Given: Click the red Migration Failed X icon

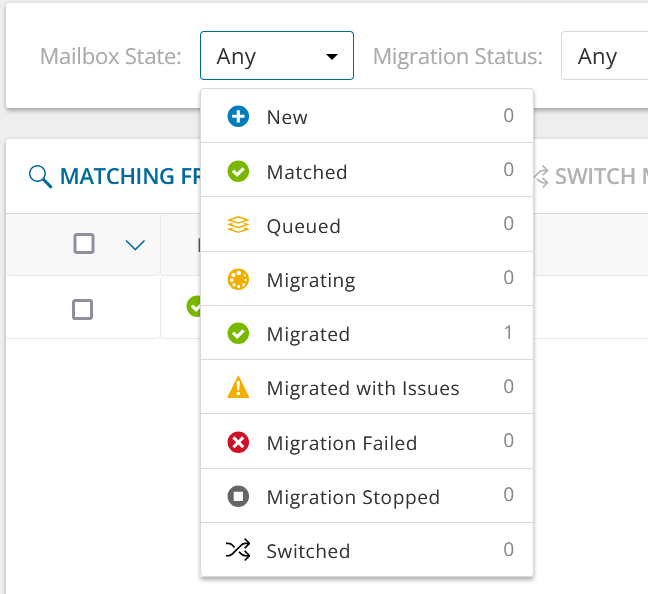Looking at the screenshot, I should [238, 443].
